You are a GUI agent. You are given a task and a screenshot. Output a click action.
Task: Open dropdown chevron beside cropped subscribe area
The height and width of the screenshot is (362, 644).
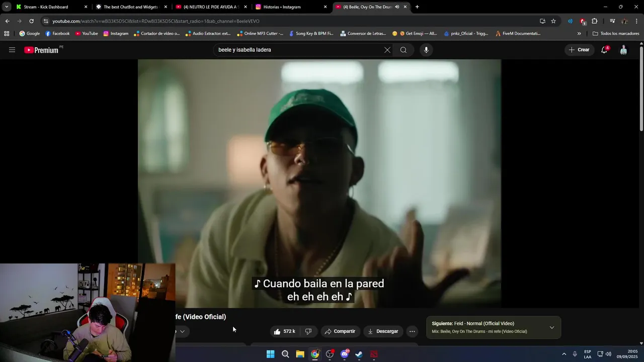coord(182,331)
